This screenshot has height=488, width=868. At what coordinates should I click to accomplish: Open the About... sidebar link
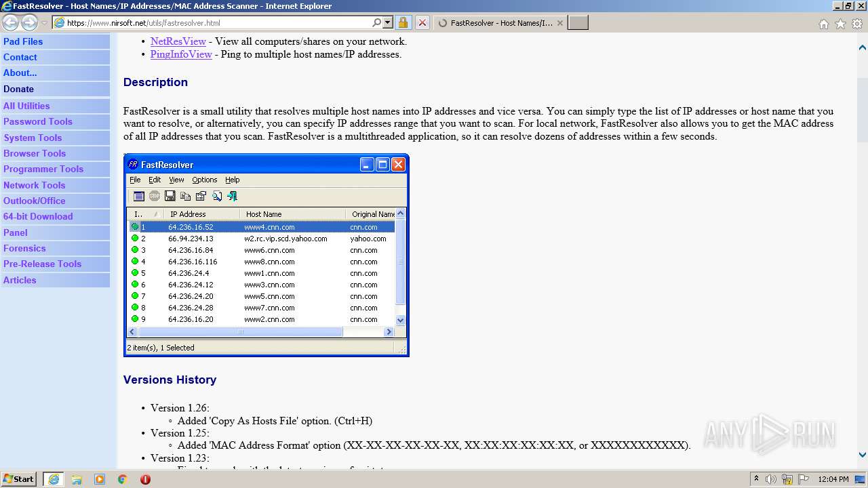click(20, 73)
